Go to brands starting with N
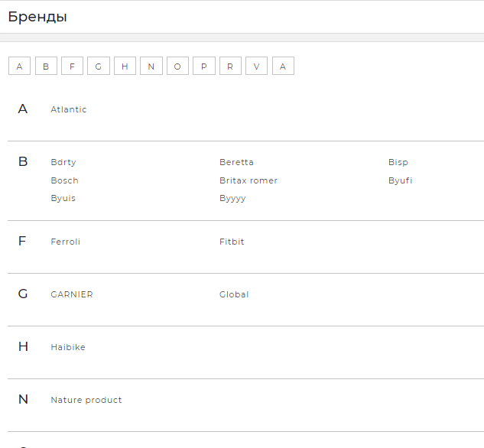Image resolution: width=484 pixels, height=448 pixels. [x=151, y=67]
